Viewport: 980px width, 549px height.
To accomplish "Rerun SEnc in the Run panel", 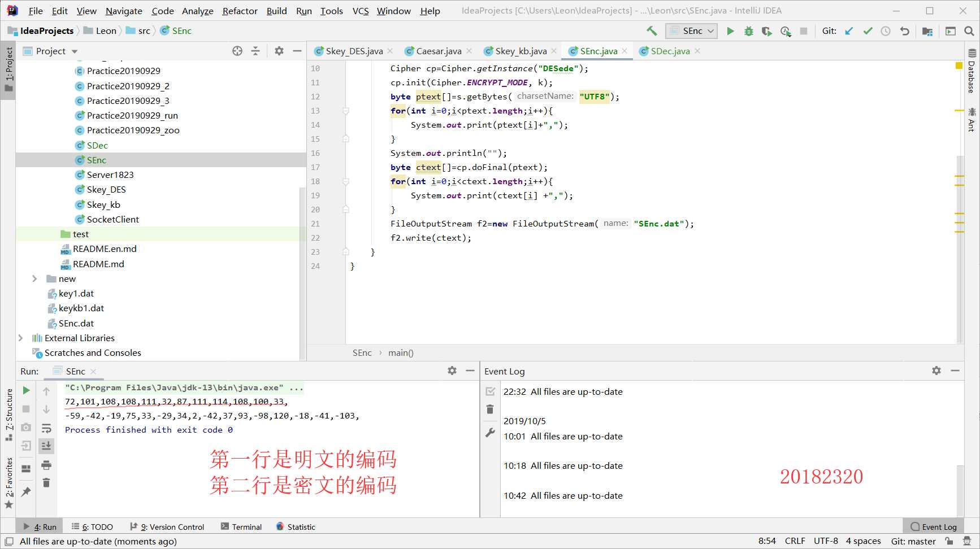I will [x=26, y=390].
